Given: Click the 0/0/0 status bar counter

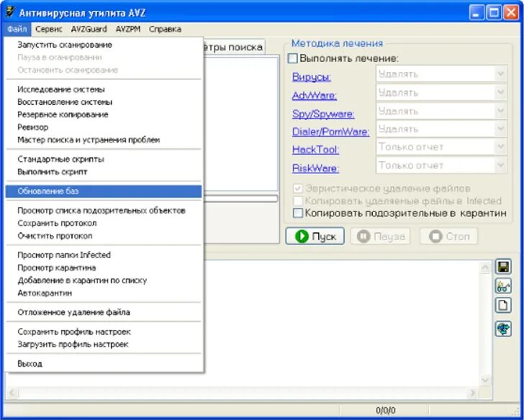Looking at the screenshot, I should tap(385, 410).
